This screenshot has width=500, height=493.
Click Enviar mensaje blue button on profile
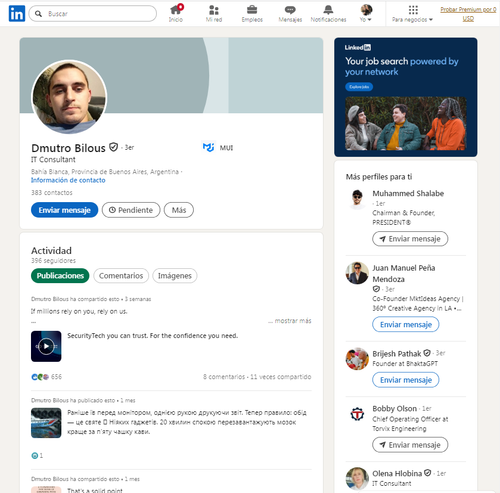pyautogui.click(x=64, y=210)
